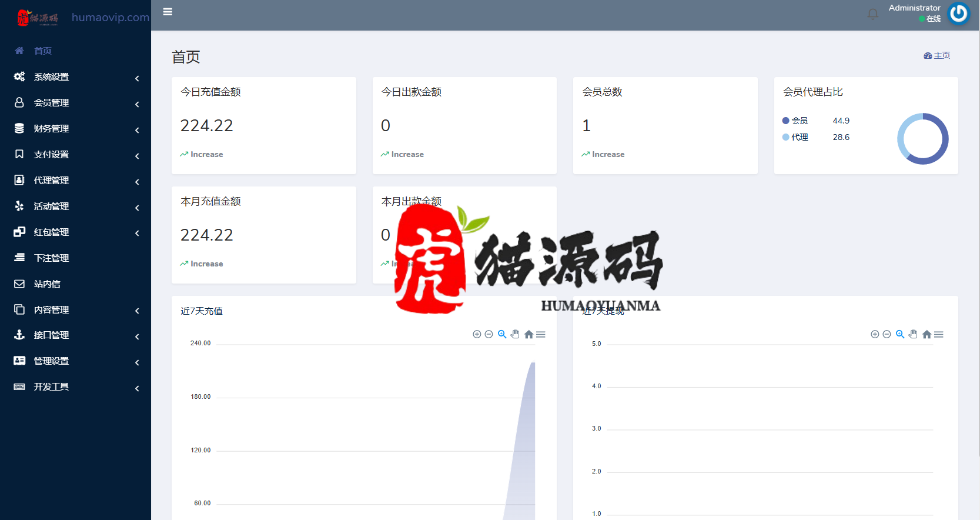Click the icon beside 活动管理

19,206
